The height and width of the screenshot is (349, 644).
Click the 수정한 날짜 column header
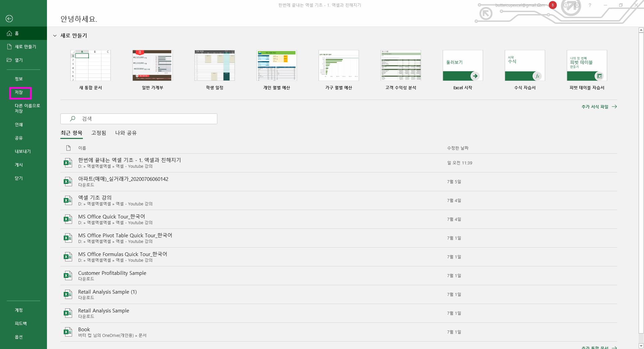point(458,148)
